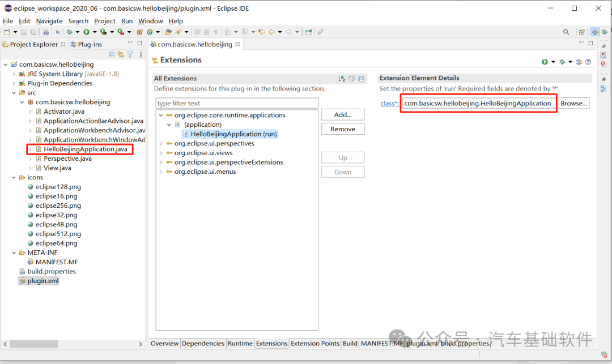Collapse the org.eclipse.core.runtime.applications node
Screen dimensions: 612x364
coord(161,115)
